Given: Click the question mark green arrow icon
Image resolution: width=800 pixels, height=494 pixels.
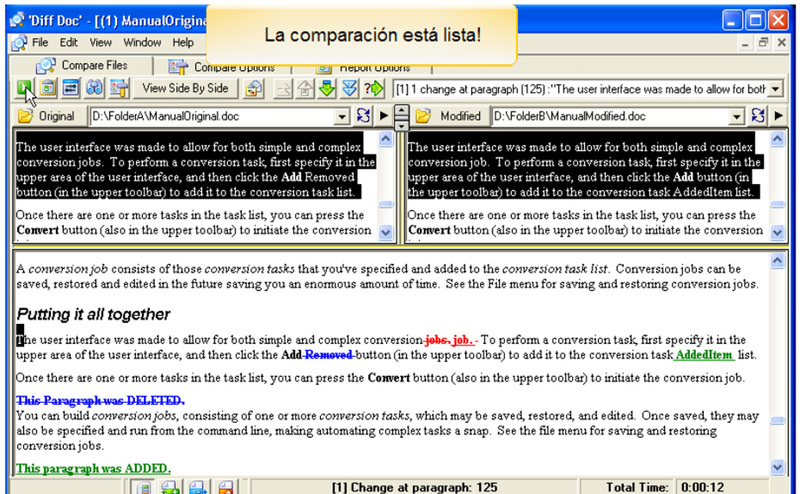Looking at the screenshot, I should point(373,89).
